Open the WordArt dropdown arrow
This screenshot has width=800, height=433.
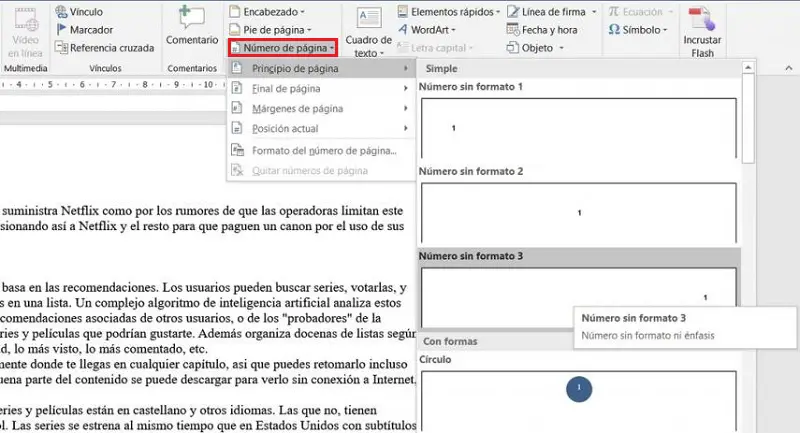click(453, 30)
